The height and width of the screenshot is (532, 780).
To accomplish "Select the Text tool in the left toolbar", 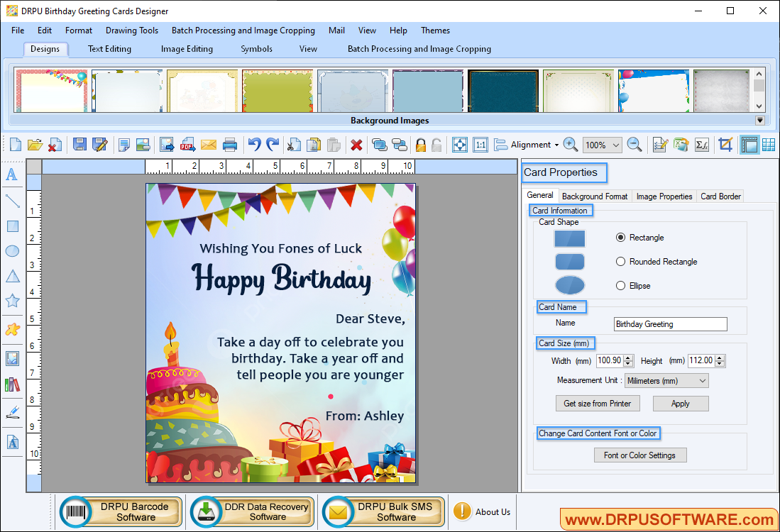I will 11,174.
